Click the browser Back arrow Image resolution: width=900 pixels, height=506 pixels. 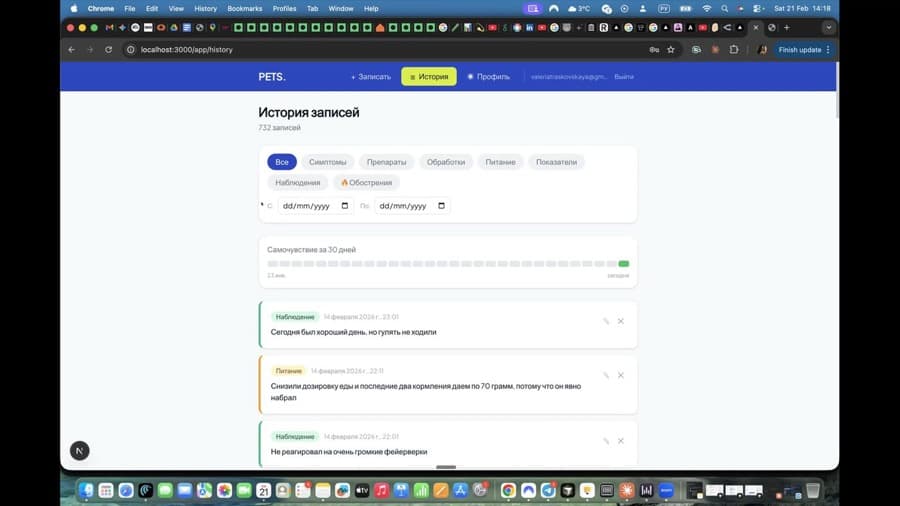[x=72, y=50]
